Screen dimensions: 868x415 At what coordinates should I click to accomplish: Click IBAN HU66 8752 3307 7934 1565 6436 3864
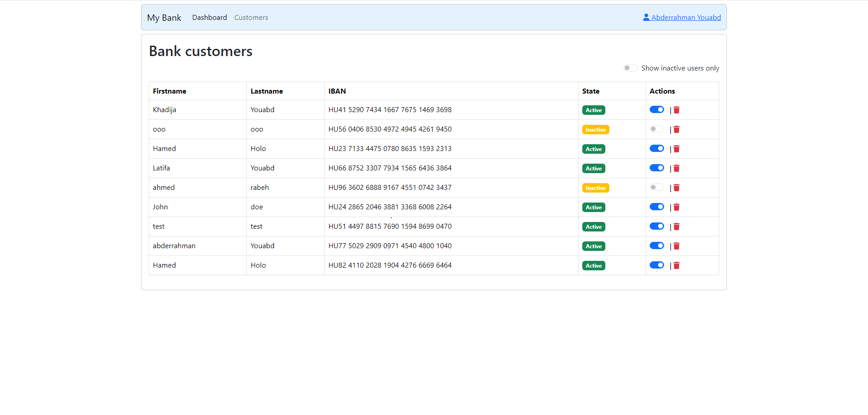click(x=390, y=168)
